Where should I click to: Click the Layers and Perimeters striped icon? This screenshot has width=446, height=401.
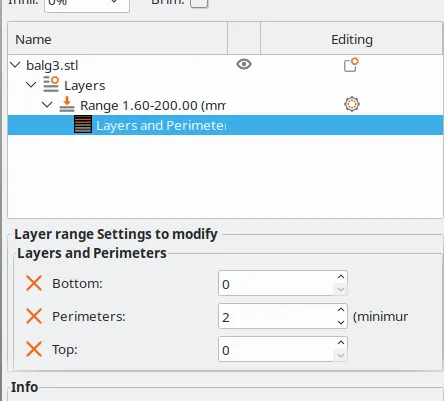pos(83,124)
